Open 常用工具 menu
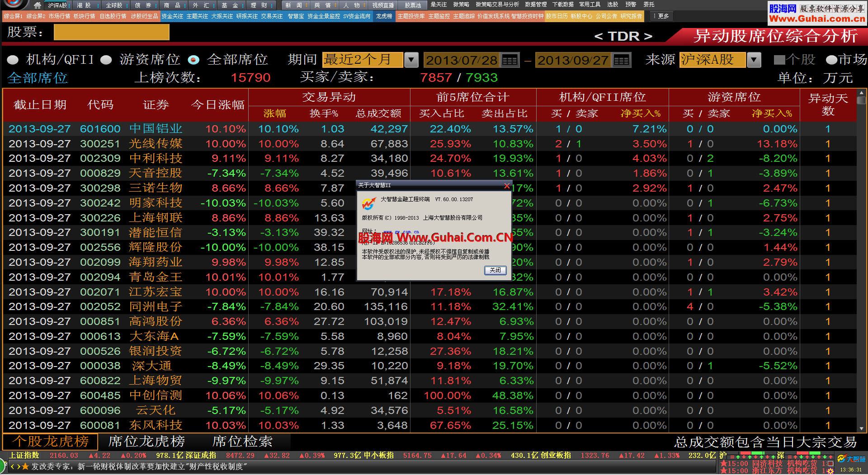Viewport: 868px width, 475px height. (590, 5)
